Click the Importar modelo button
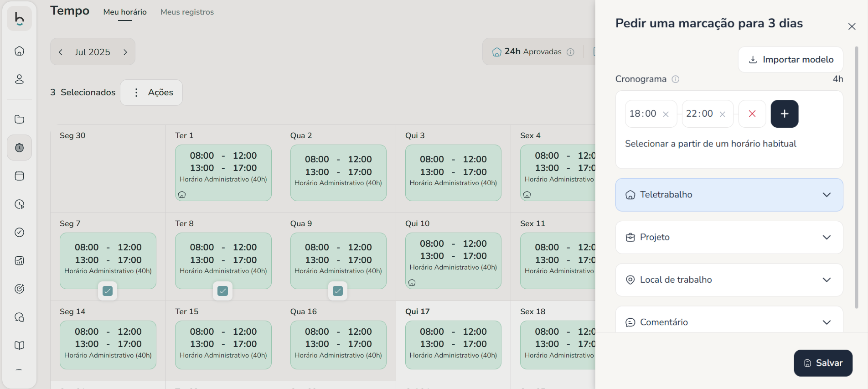Viewport: 868px width, 389px height. (790, 60)
